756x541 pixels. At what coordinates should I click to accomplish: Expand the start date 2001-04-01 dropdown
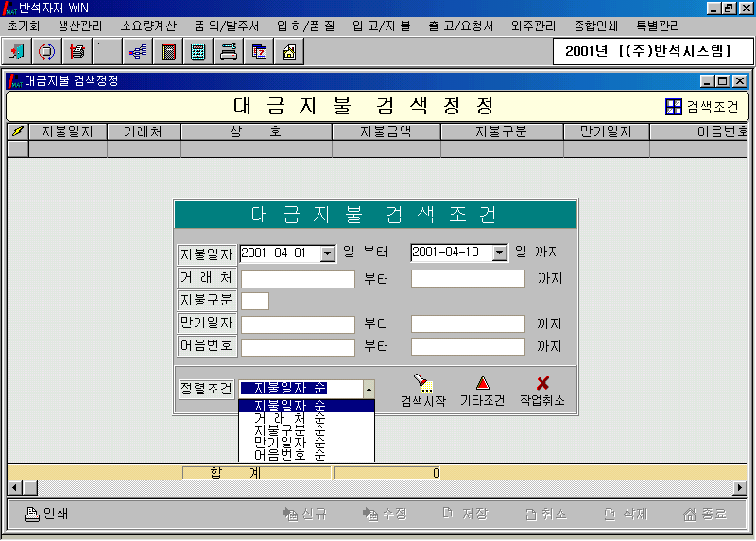[x=328, y=253]
